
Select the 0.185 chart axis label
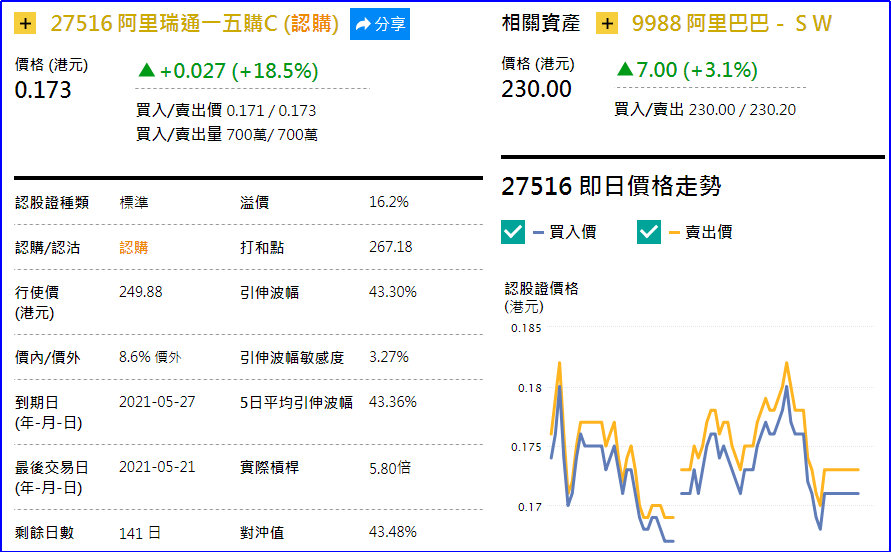point(526,328)
